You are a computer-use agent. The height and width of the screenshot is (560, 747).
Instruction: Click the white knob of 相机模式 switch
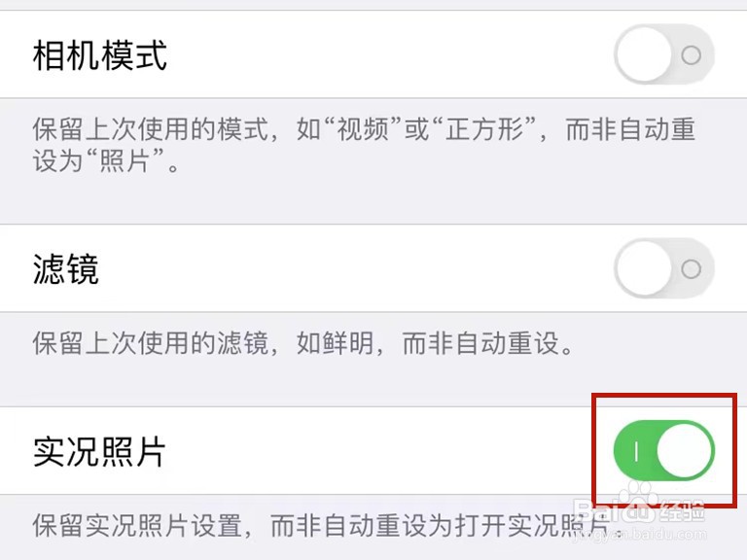pyautogui.click(x=644, y=54)
